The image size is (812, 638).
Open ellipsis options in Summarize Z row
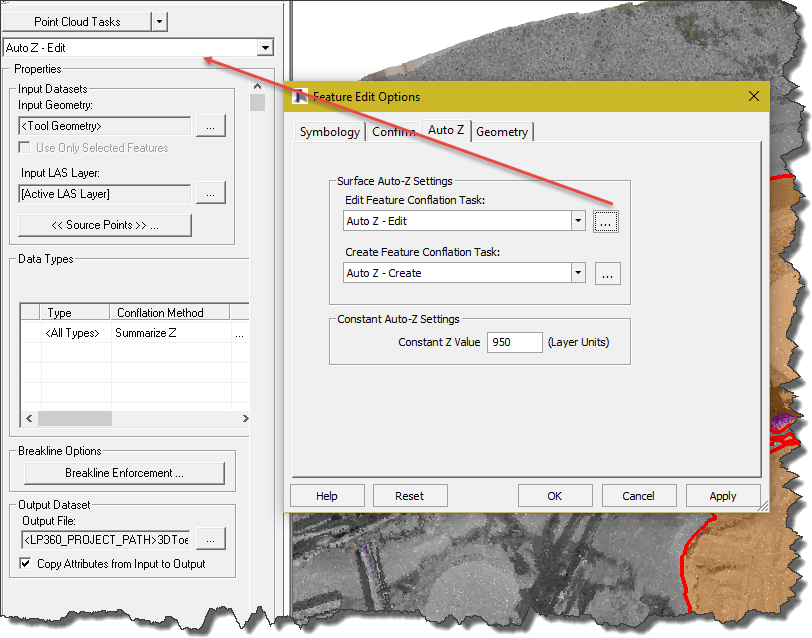point(239,334)
